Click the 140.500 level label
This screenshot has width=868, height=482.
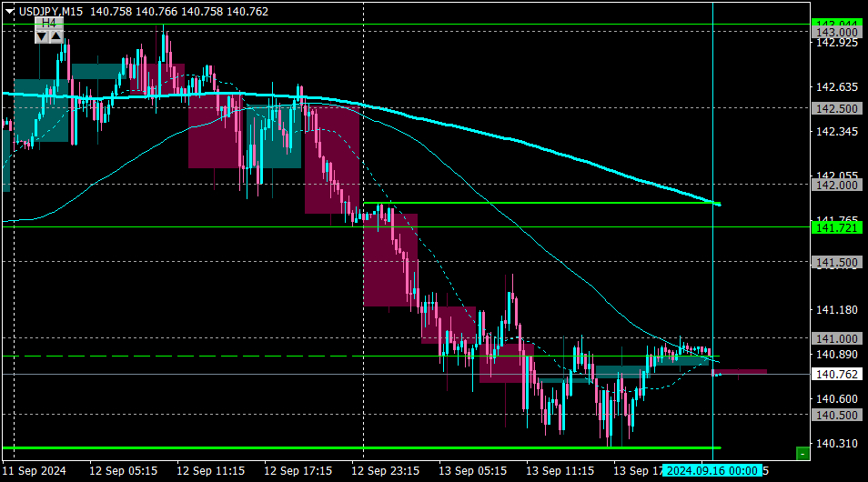pyautogui.click(x=836, y=415)
